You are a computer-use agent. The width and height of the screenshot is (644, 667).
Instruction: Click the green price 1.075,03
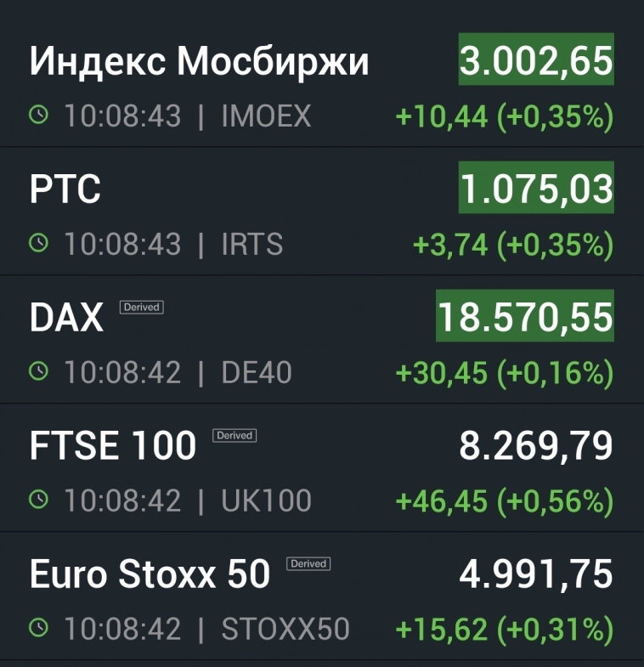point(536,189)
